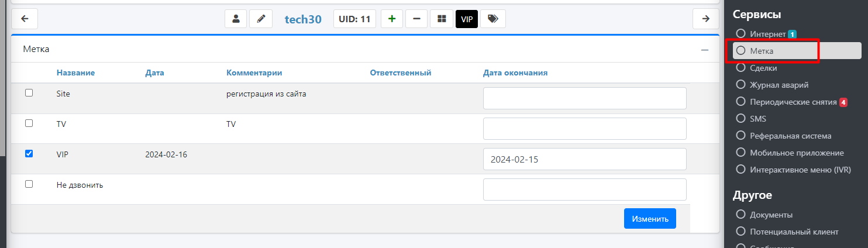The height and width of the screenshot is (248, 868).
Task: Uncheck the VIP tag checkbox
Action: tap(29, 154)
